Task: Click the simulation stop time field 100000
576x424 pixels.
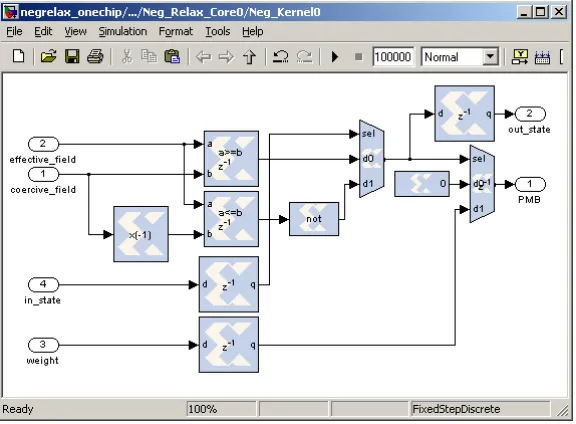Action: click(393, 57)
